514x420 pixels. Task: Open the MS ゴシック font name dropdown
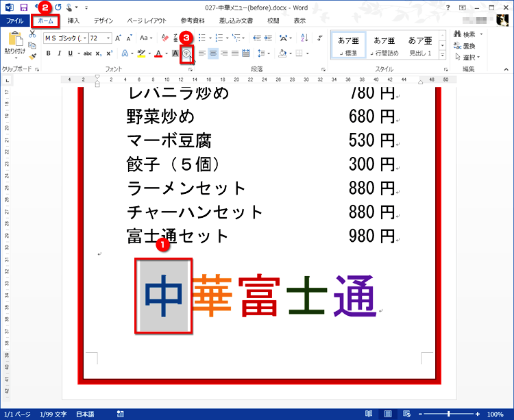point(85,38)
